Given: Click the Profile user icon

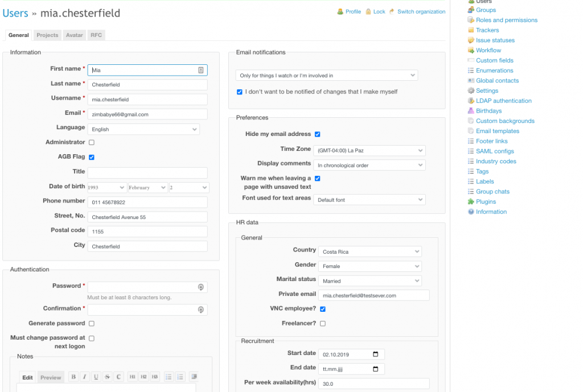Looking at the screenshot, I should (340, 11).
